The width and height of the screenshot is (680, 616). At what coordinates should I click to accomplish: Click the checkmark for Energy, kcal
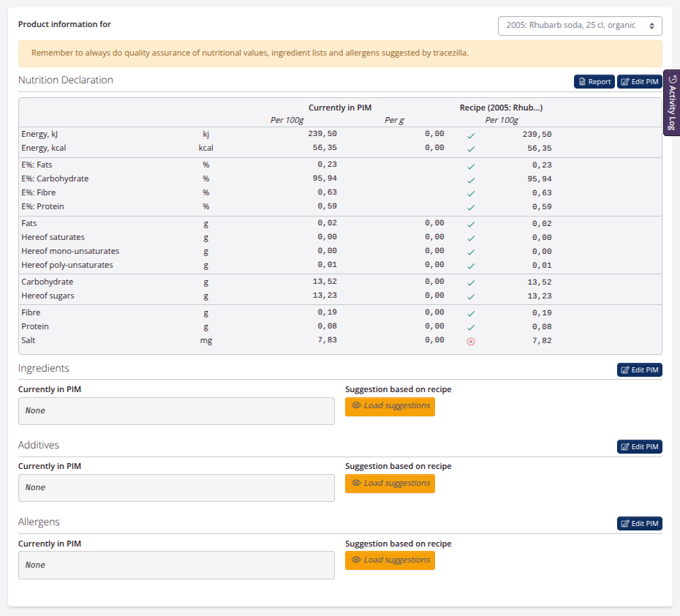tap(471, 149)
